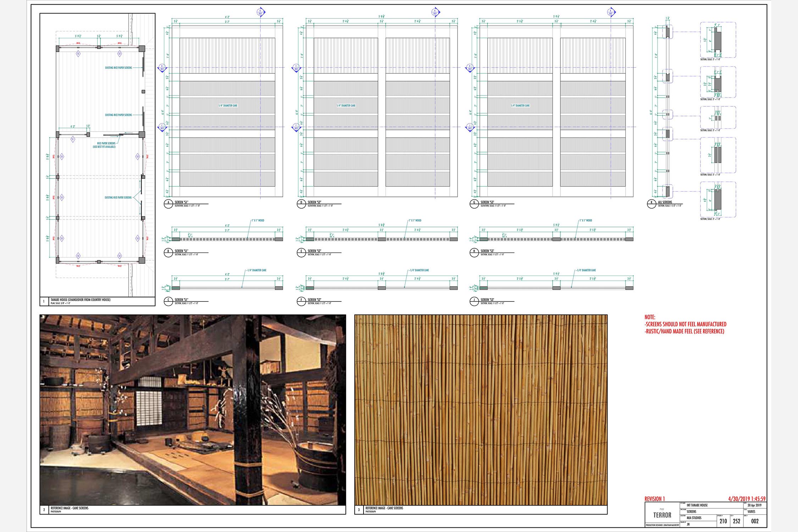This screenshot has height=532, width=798.
Task: Select "RICE PAPER SCREENS (USE BEST FIT AVAILABLE)" note
Action: (104, 145)
